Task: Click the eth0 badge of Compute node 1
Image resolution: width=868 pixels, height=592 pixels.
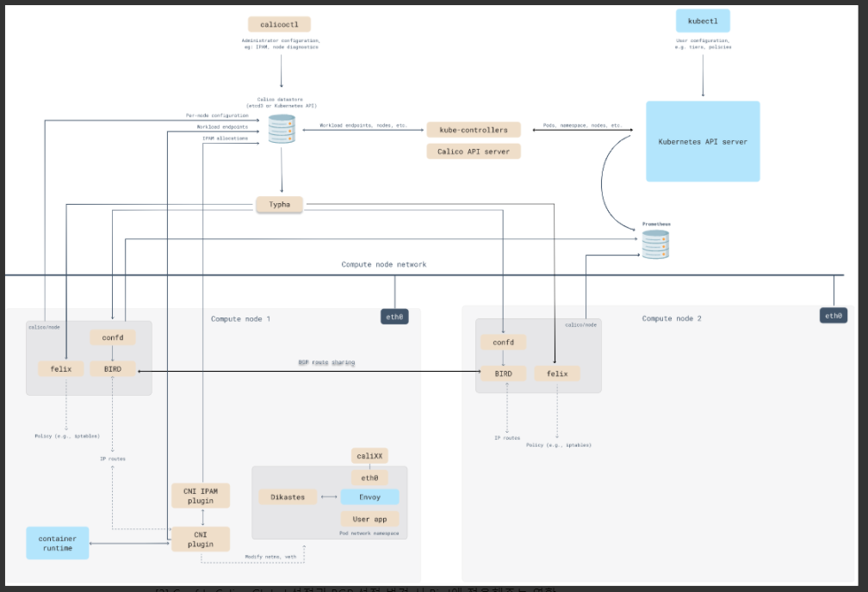Action: [x=394, y=317]
